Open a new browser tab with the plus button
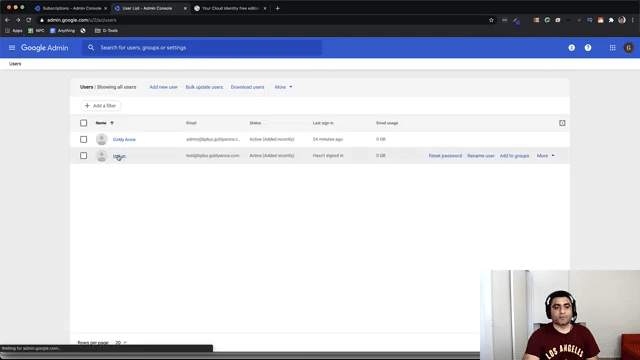640x360 pixels. click(x=278, y=8)
